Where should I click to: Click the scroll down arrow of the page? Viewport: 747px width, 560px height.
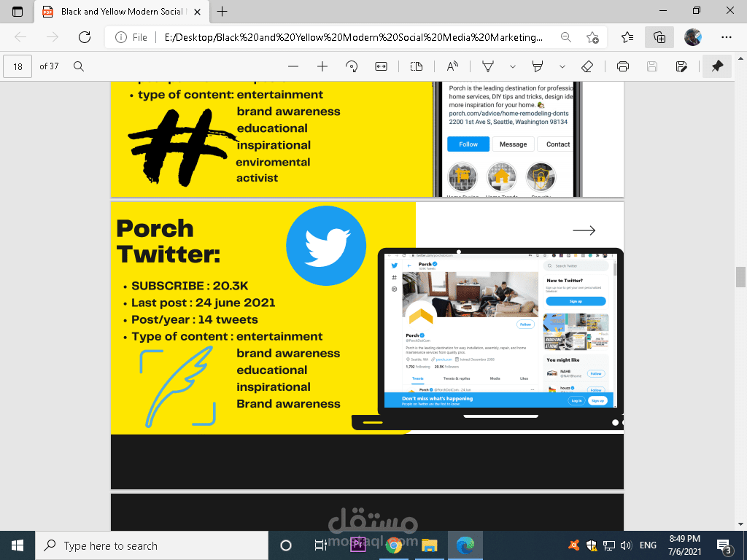click(740, 524)
